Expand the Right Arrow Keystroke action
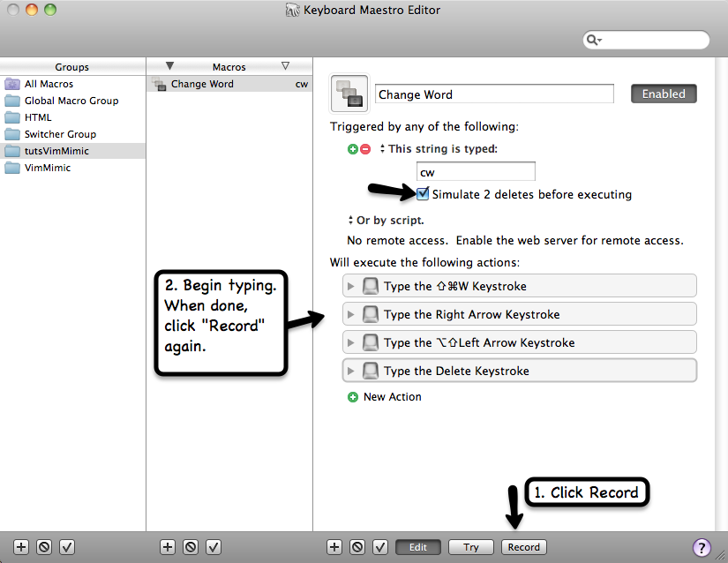Screen dimensions: 728x563 coord(351,315)
